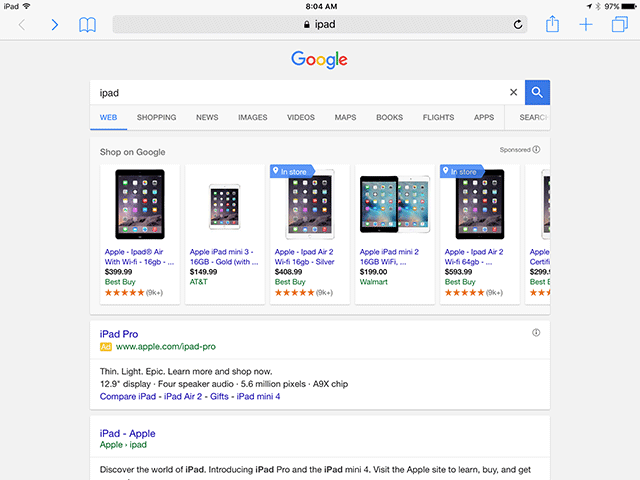This screenshot has height=480, width=640.
Task: Tap the Safari forward arrow
Action: click(x=55, y=24)
